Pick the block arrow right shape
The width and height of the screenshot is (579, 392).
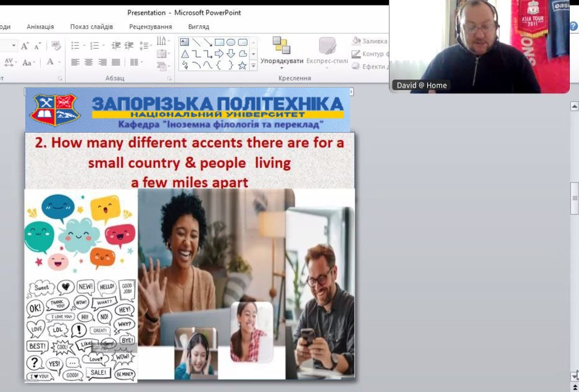219,54
